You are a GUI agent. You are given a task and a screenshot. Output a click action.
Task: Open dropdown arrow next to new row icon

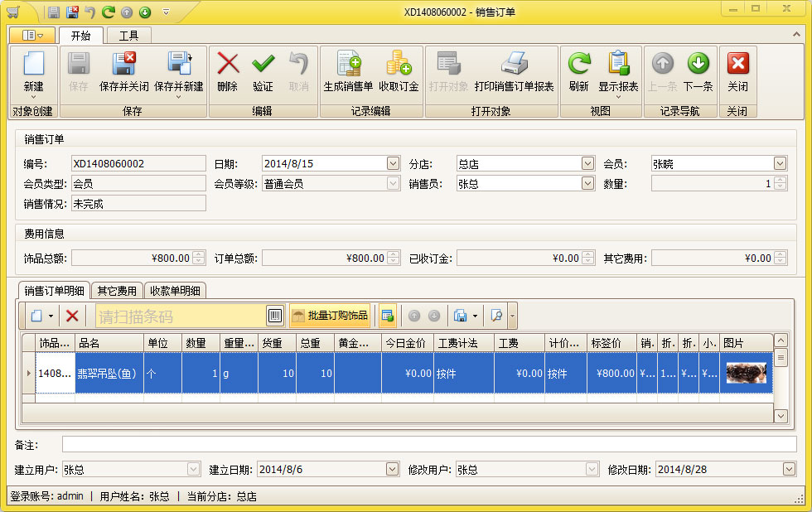point(51,316)
